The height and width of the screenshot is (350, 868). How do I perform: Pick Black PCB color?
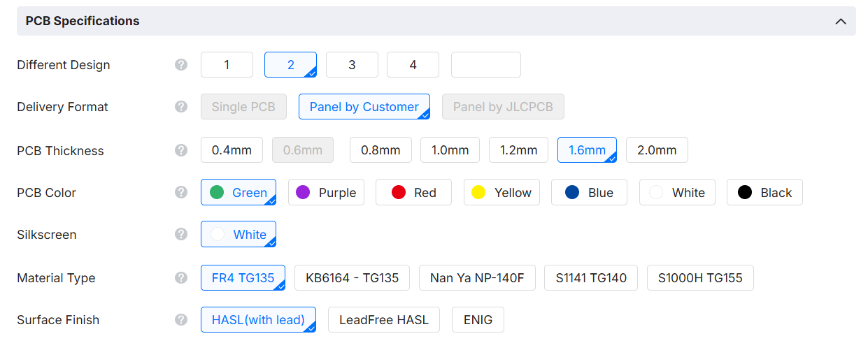764,192
